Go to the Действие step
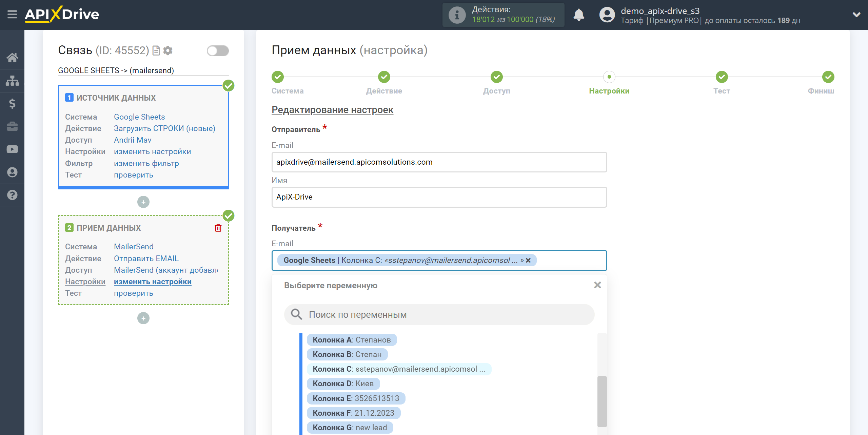Screen dimensions: 868x435 coord(384,77)
